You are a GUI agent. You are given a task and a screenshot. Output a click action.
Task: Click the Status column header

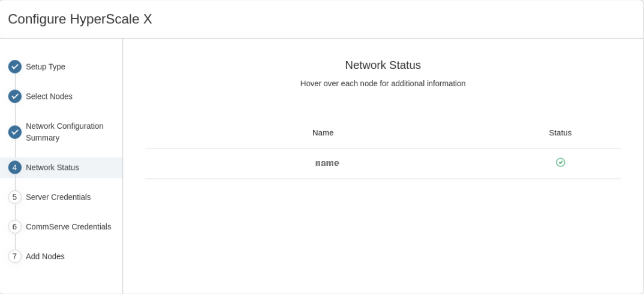560,133
